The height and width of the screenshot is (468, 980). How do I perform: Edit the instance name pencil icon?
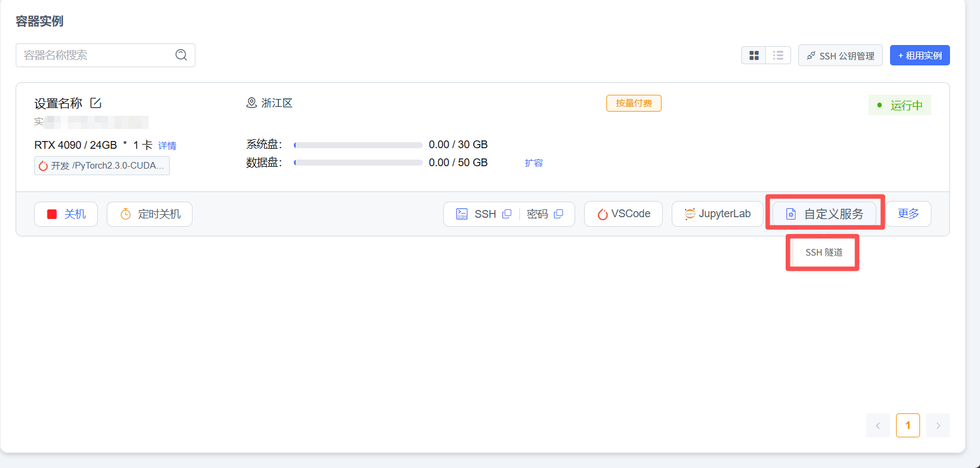tap(96, 103)
